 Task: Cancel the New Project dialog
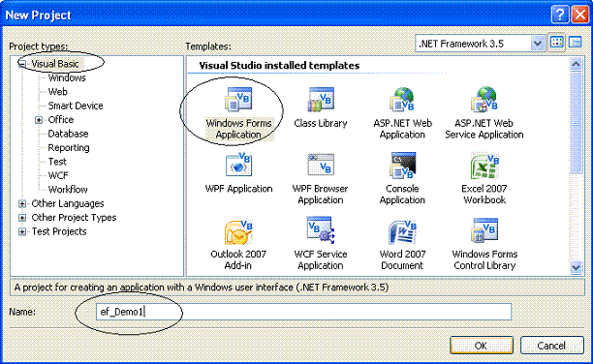551,345
